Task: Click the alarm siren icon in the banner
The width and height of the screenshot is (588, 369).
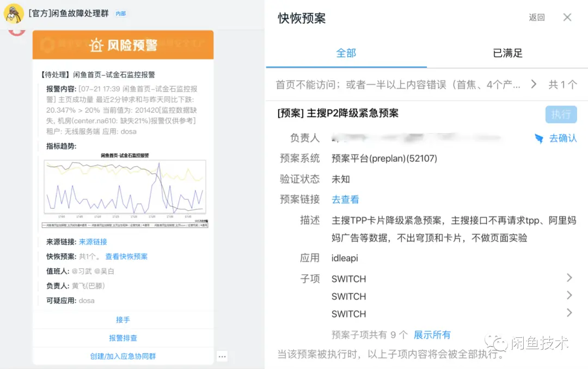Action: tap(96, 45)
